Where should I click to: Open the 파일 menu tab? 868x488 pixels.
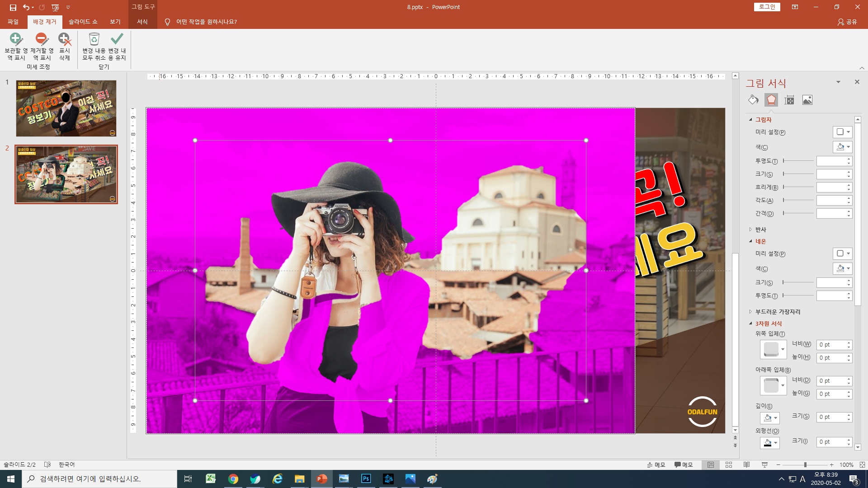click(x=13, y=22)
